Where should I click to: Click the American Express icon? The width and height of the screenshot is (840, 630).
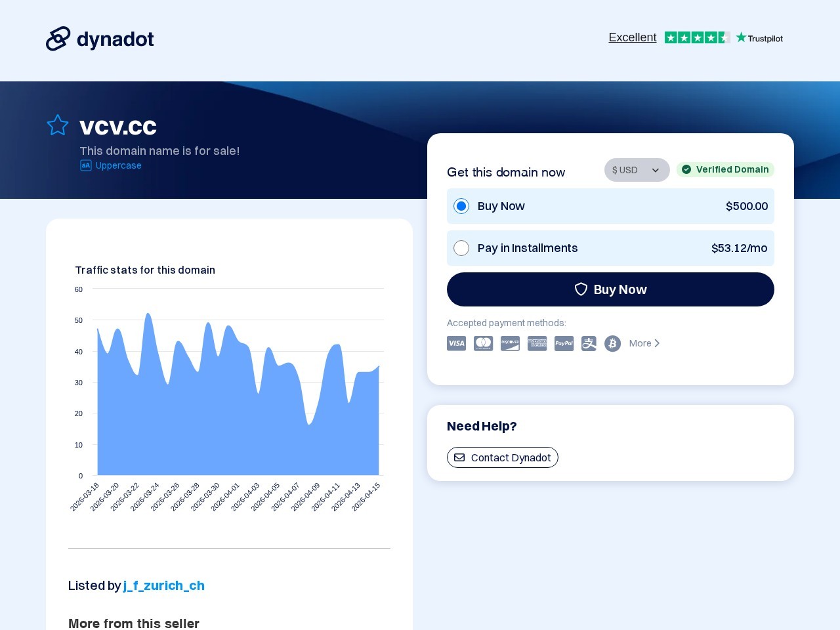(x=537, y=343)
